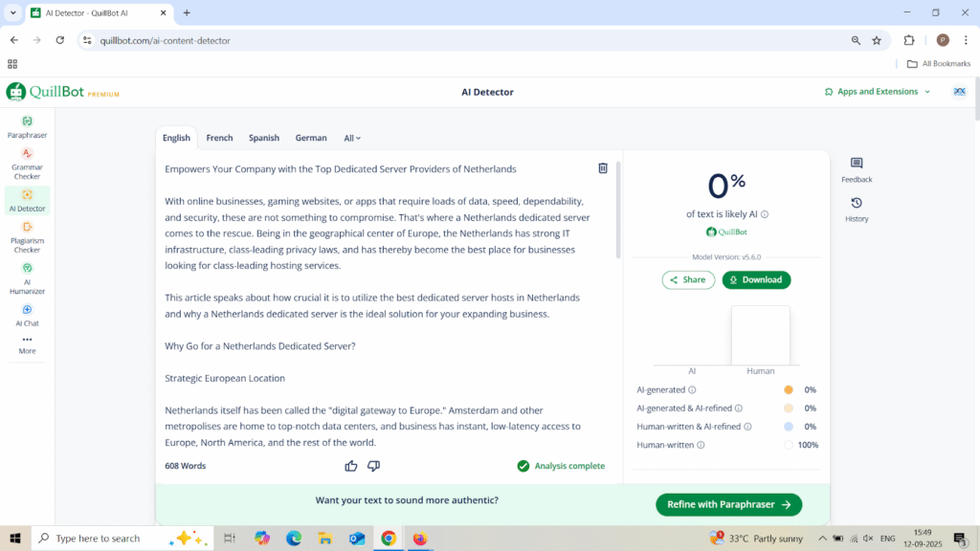Screen dimensions: 980x551
Task: Open the History panel
Action: (857, 209)
